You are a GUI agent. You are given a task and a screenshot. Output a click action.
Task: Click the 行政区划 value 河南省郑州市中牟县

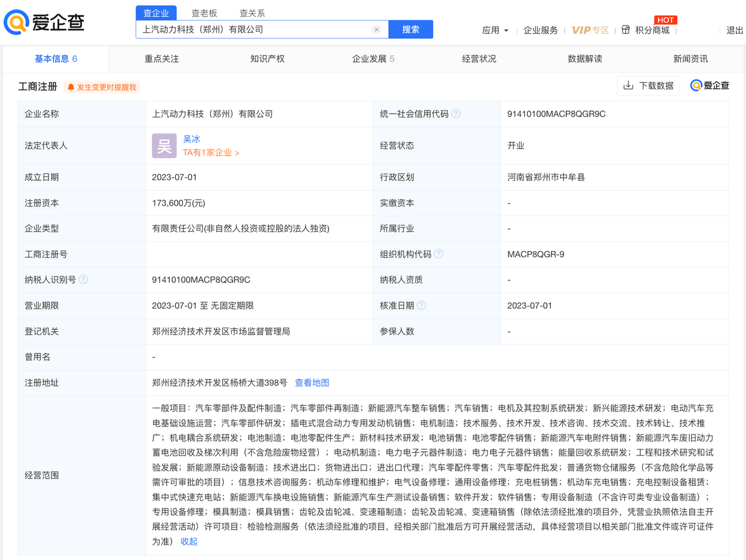(546, 177)
